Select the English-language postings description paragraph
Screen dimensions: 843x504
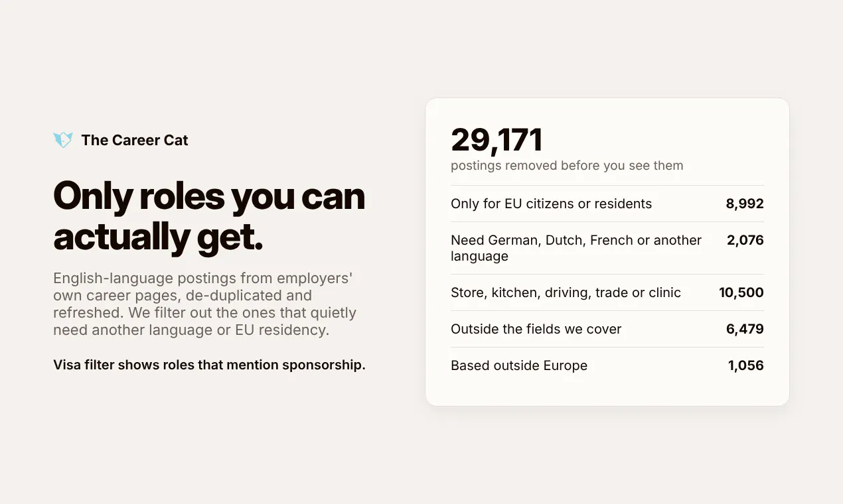pyautogui.click(x=205, y=304)
